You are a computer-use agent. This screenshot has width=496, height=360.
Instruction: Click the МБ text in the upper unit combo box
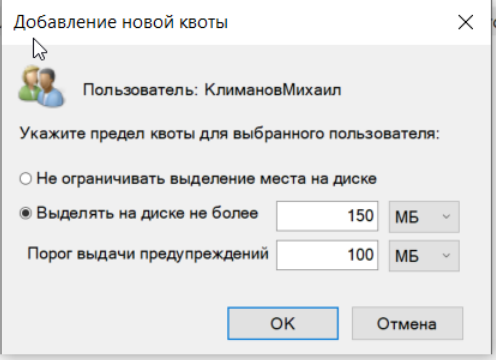(x=407, y=217)
